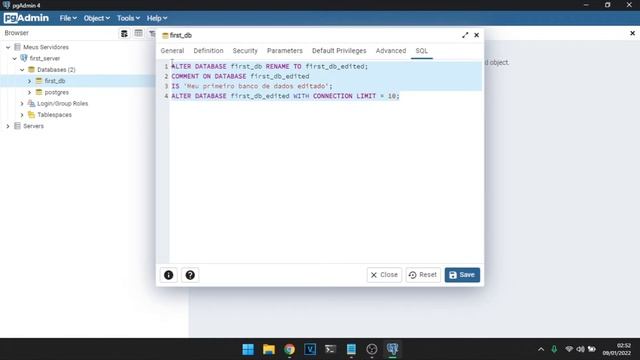Collapse the Meus Servidores tree node
The image size is (640, 360).
tap(8, 47)
